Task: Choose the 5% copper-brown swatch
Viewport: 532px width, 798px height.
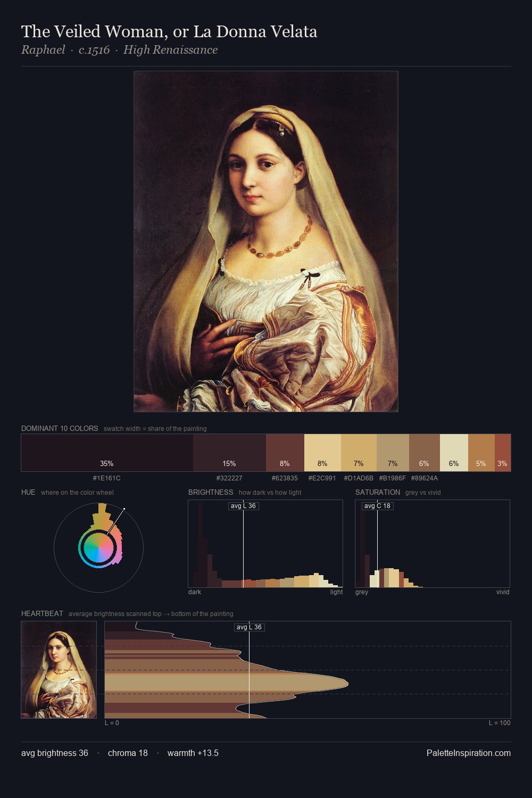Action: pyautogui.click(x=481, y=453)
